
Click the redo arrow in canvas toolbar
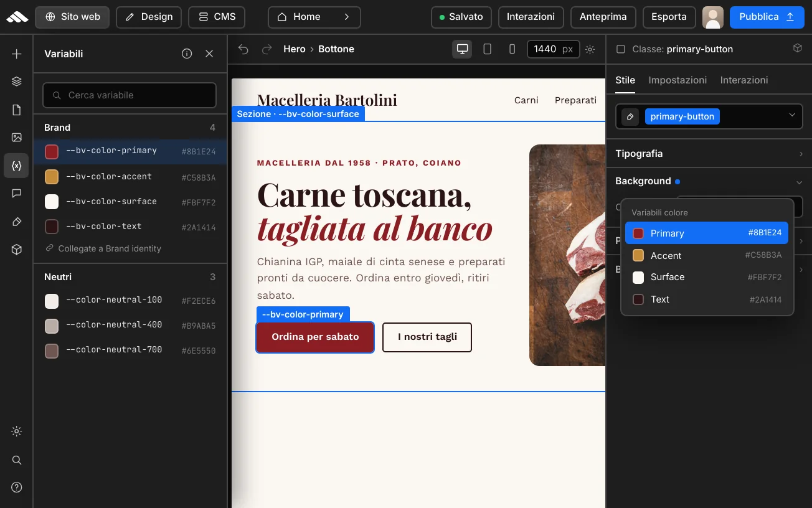[267, 49]
